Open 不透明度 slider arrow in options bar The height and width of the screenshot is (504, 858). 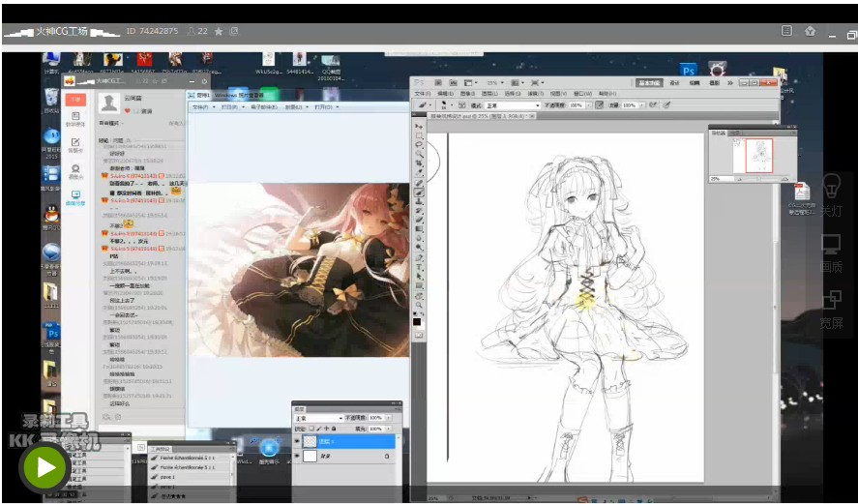(589, 105)
